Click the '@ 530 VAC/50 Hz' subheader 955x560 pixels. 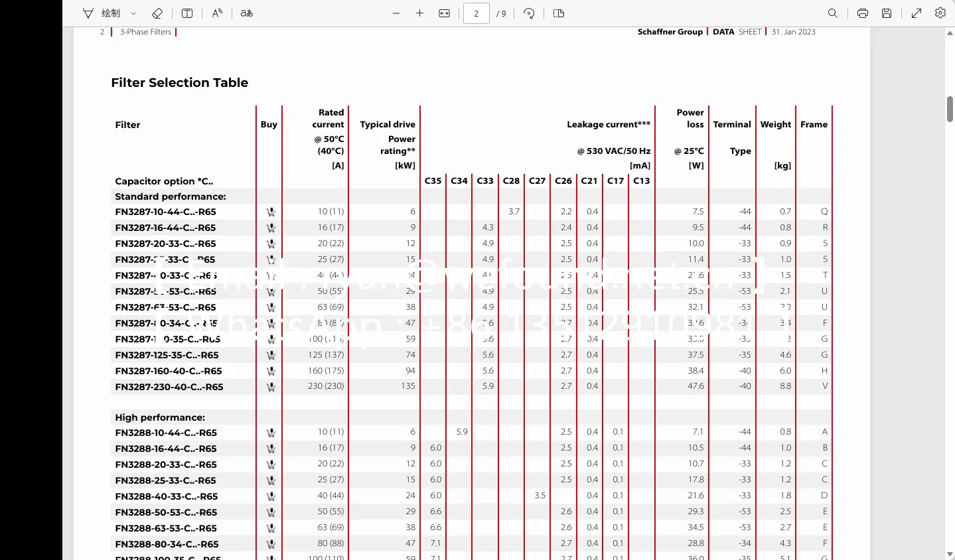[x=614, y=151]
